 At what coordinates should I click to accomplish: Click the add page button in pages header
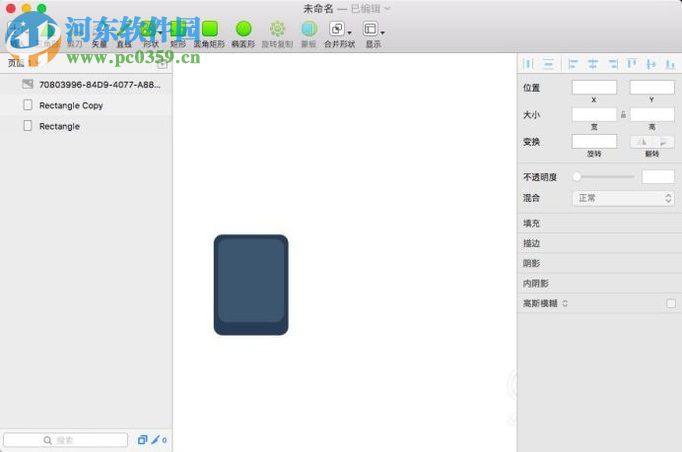click(x=162, y=64)
